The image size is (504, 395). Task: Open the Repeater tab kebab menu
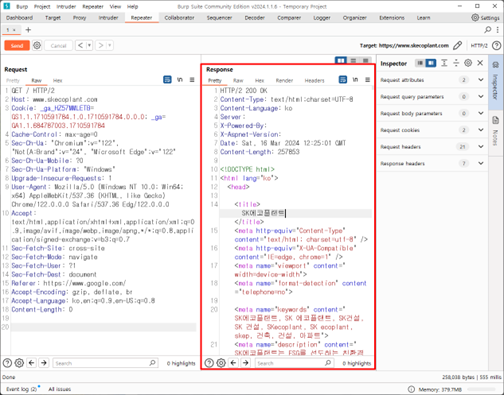pos(498,30)
